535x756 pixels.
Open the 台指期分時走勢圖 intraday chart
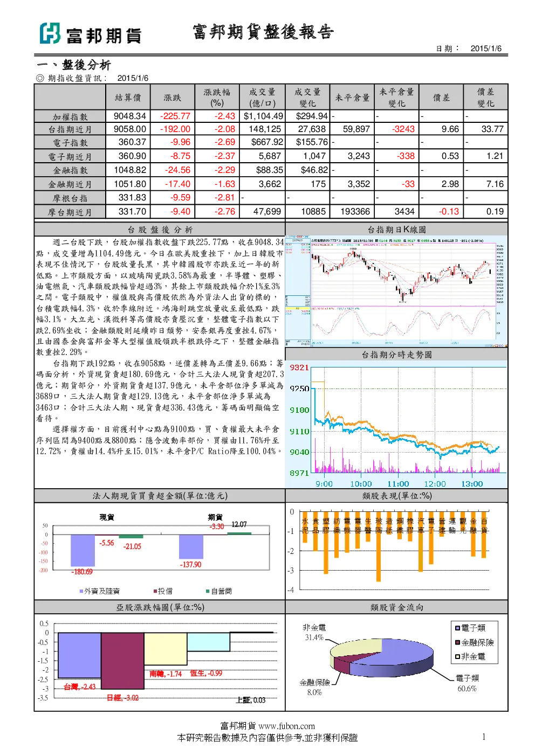(396, 425)
